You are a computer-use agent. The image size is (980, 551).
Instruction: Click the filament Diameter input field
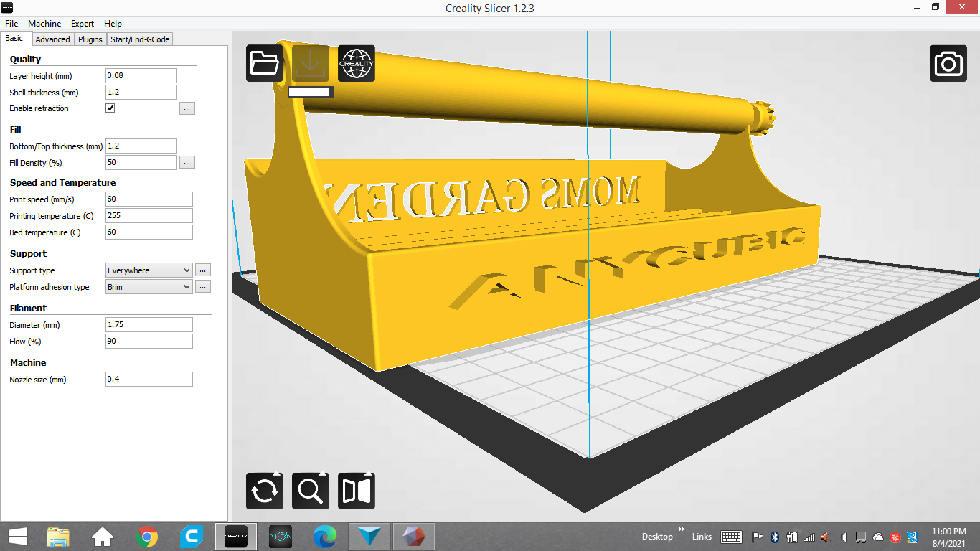pos(149,325)
